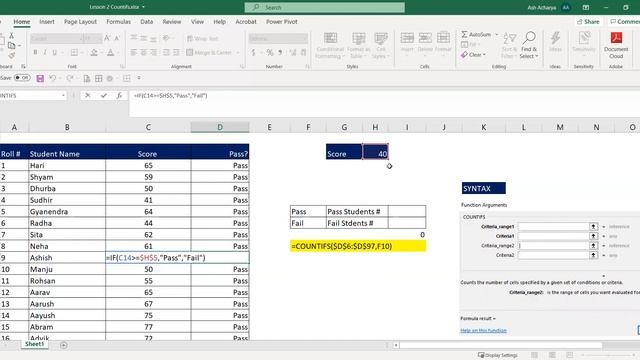Click the horizontal scrollbar track

500,345
